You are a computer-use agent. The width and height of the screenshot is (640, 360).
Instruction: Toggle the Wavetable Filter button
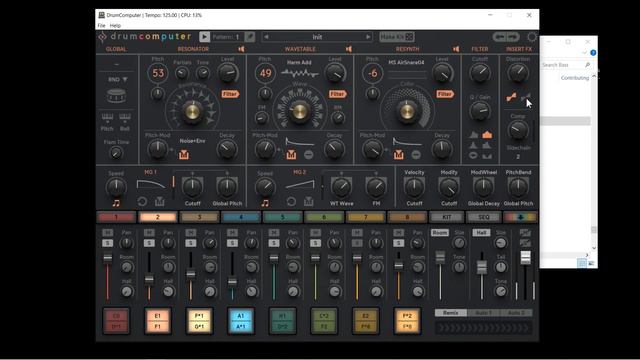(338, 94)
